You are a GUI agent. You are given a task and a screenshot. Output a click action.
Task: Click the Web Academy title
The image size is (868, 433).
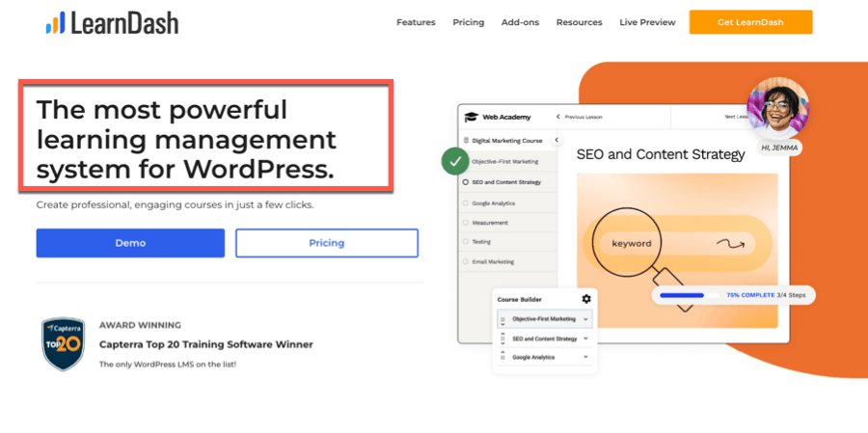click(x=506, y=117)
